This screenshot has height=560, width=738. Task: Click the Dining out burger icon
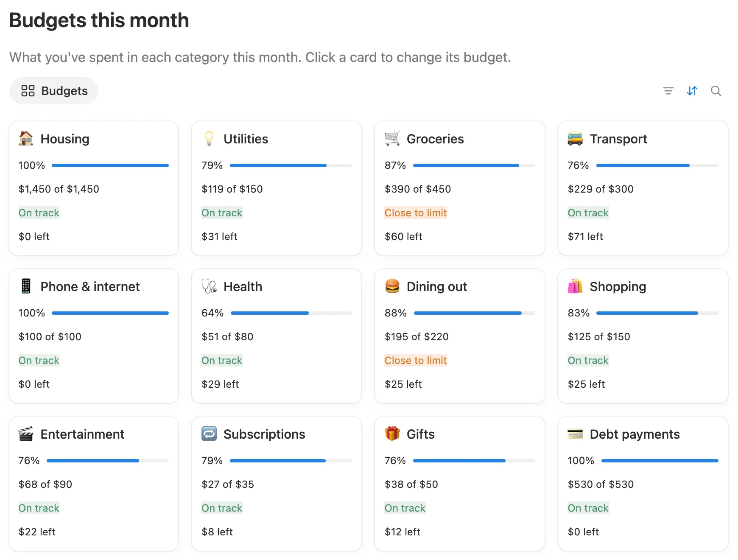point(392,286)
